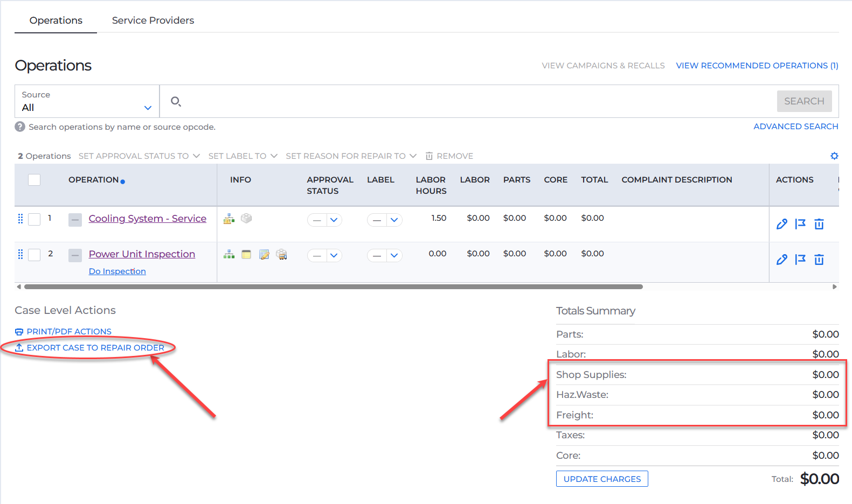Viewport: 852px width, 504px height.
Task: Delete the Power Unit Inspection operation
Action: [819, 260]
